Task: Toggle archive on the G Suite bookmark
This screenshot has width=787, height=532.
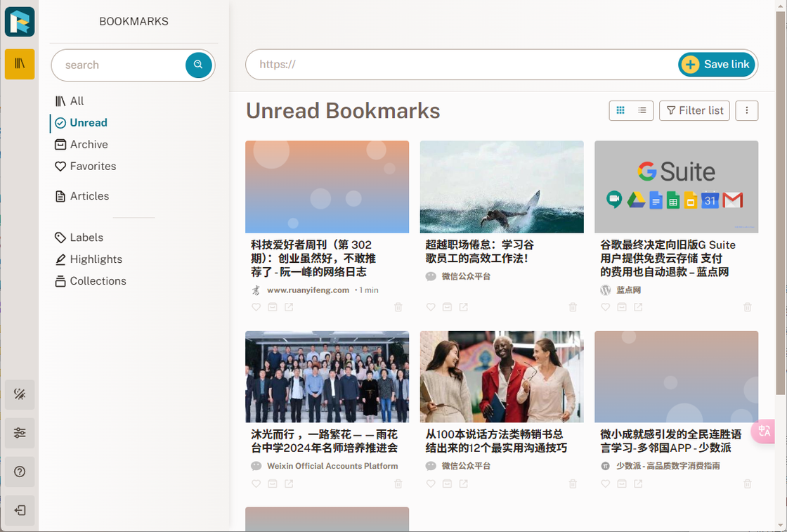Action: [621, 306]
